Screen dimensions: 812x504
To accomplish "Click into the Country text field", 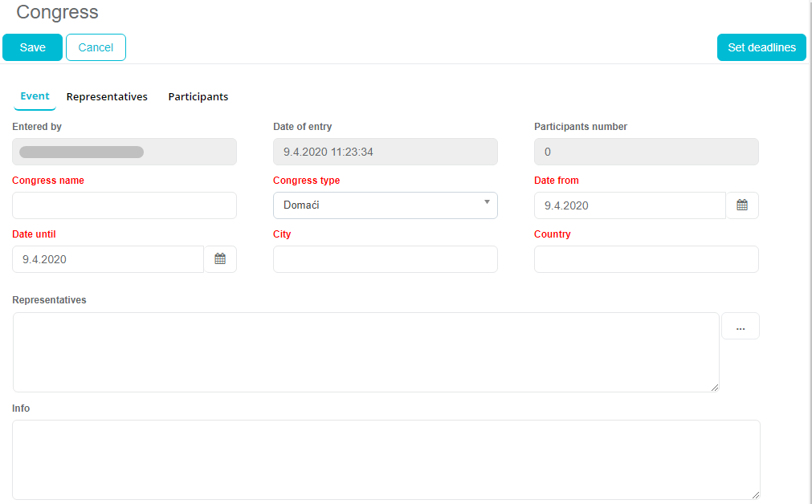I will point(646,259).
